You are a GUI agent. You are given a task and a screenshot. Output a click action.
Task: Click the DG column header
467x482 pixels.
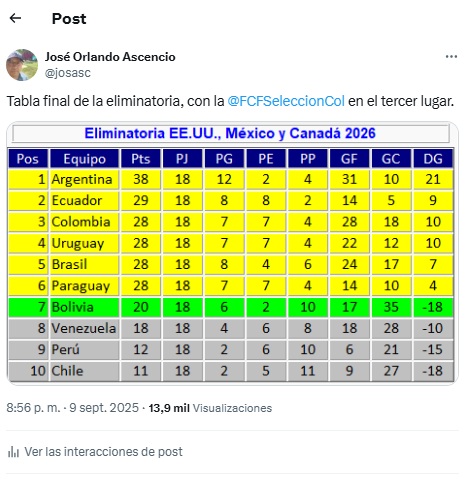pyautogui.click(x=433, y=159)
